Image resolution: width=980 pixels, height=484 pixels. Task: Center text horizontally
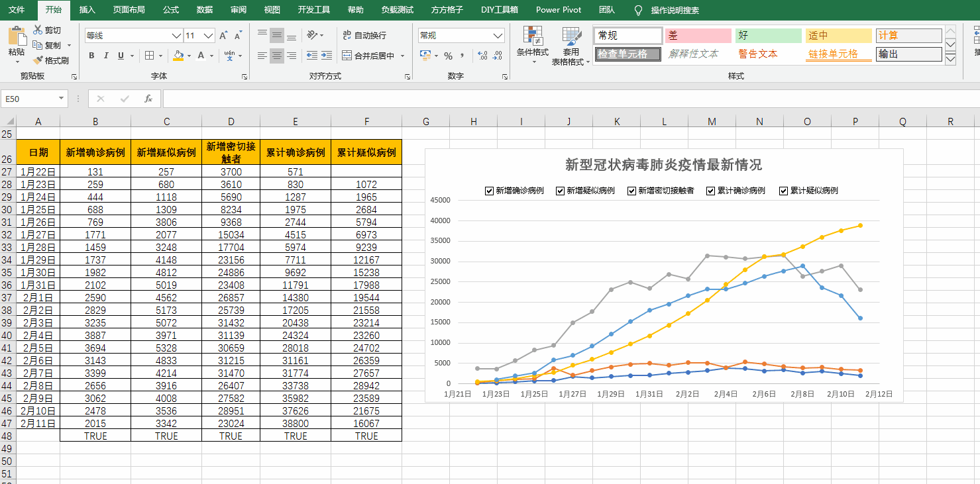(277, 56)
